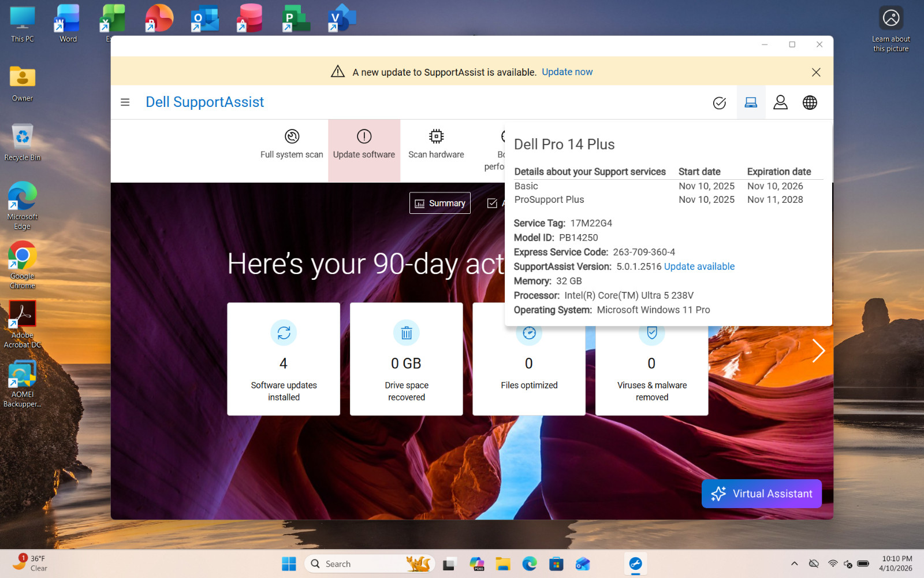Open the weather widget 36°F Clear
924x578 pixels.
(30, 564)
